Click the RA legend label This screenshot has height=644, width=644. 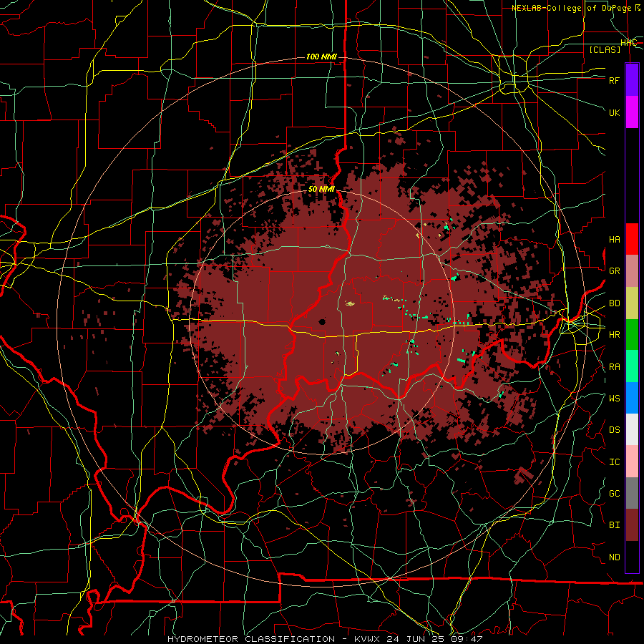coord(614,367)
